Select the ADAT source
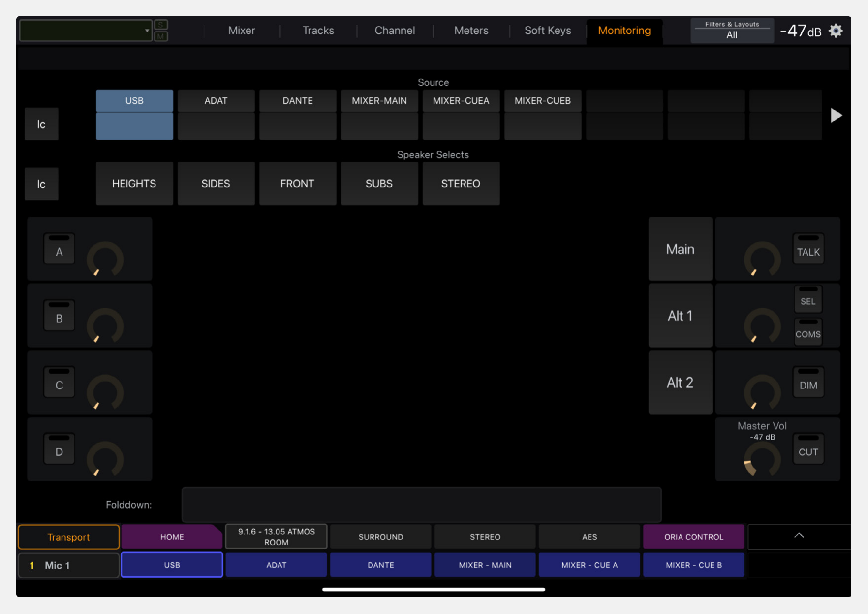The image size is (868, 614). [216, 115]
